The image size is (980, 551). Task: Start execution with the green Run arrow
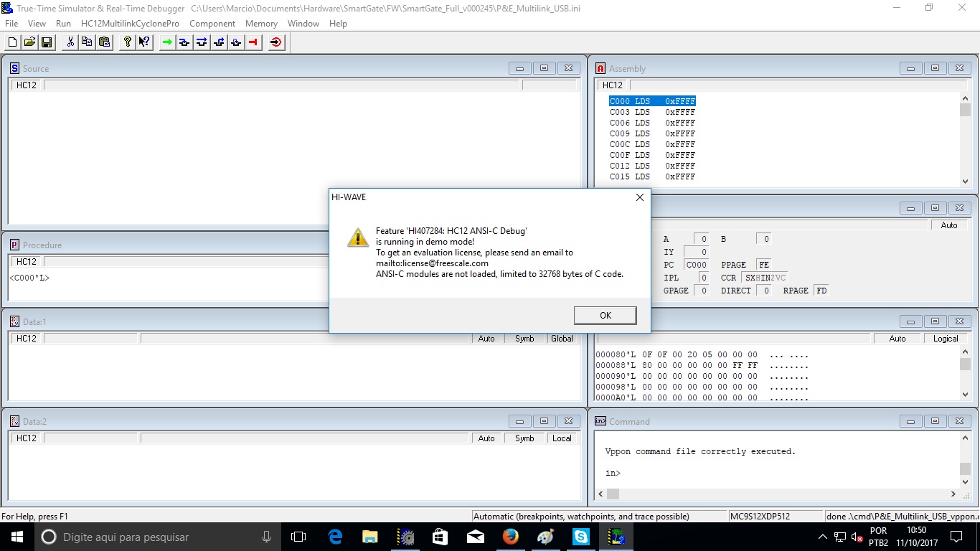[167, 42]
